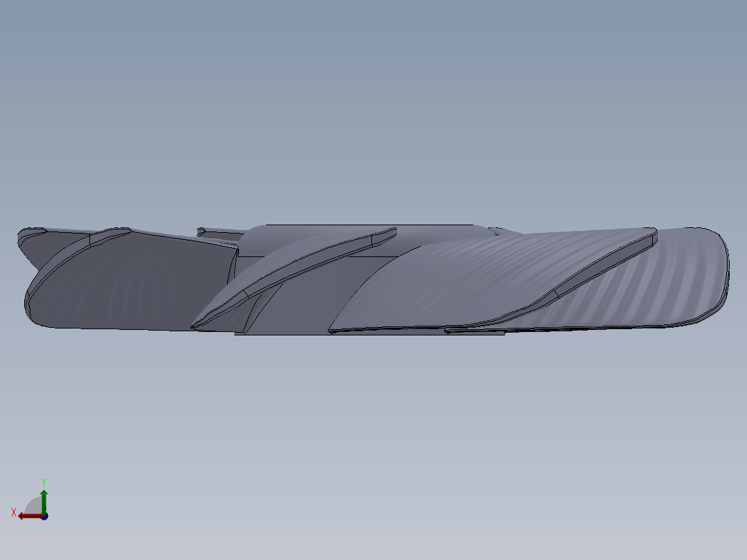
Task: Click the red X axis arrow of the triad
Action: click(x=30, y=516)
